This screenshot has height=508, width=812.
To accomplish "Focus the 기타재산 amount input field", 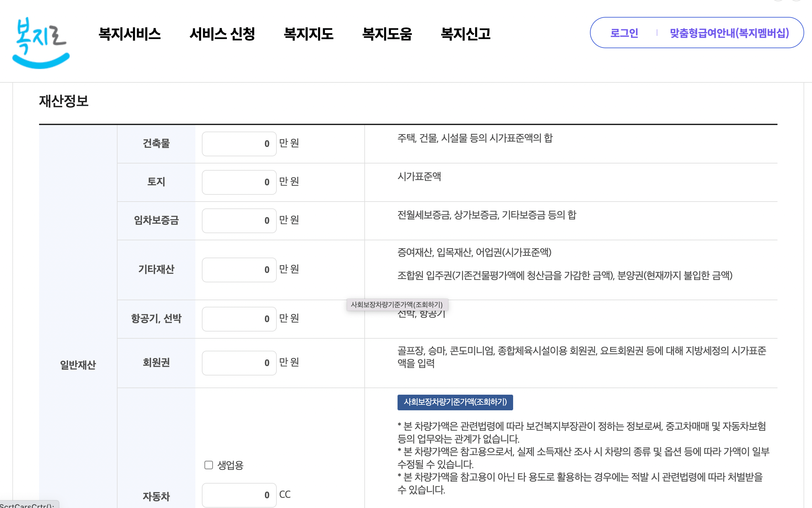I will click(x=239, y=270).
